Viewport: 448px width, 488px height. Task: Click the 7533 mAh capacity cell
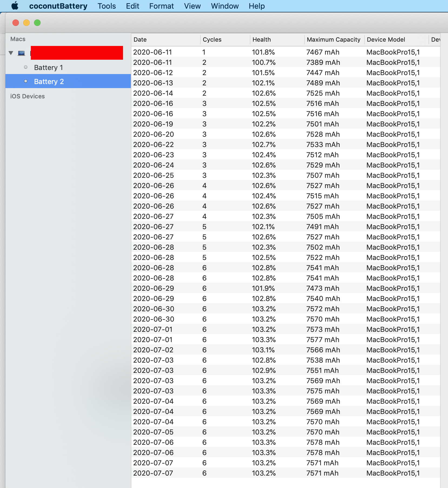[x=323, y=145]
